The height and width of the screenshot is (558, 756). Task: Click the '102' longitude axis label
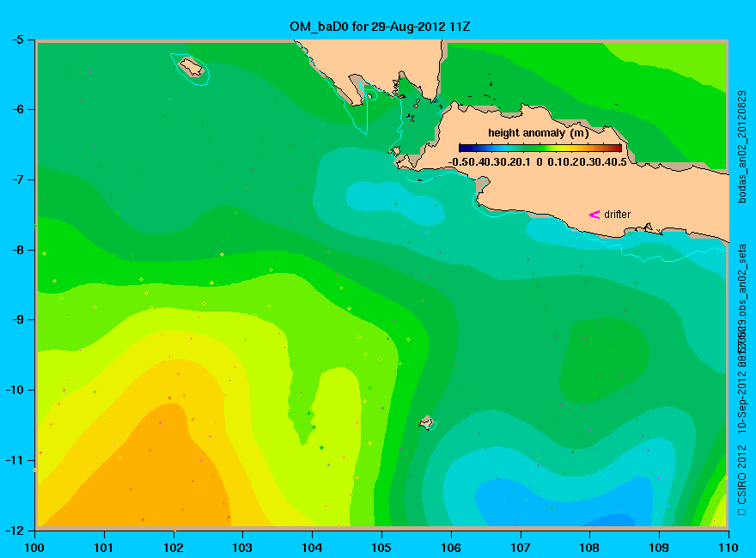coord(173,548)
